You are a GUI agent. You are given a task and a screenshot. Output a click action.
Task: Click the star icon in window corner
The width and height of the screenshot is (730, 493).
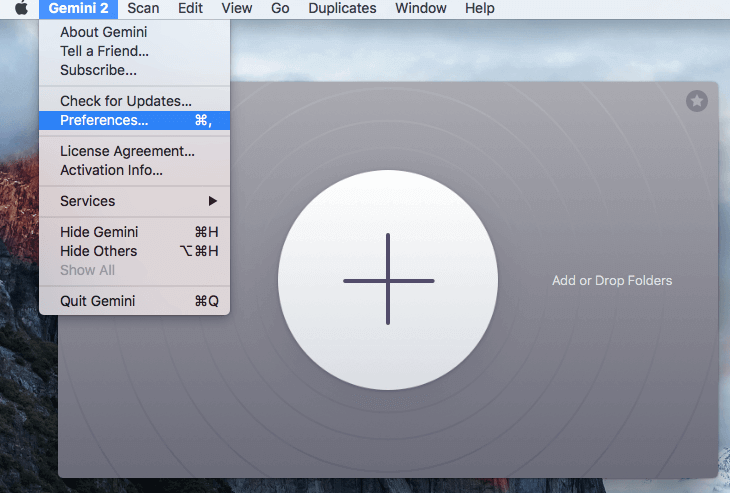tap(696, 101)
